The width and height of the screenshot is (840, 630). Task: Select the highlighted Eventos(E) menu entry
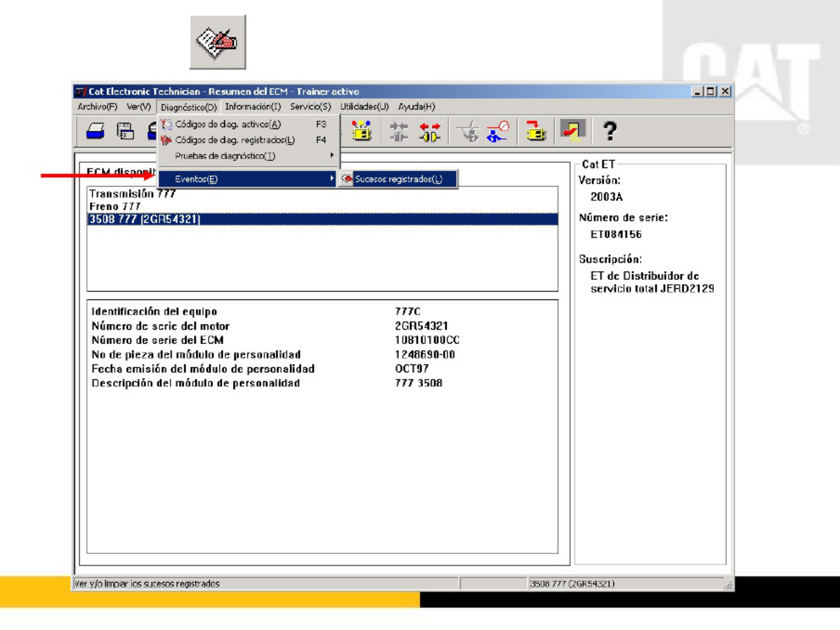248,179
